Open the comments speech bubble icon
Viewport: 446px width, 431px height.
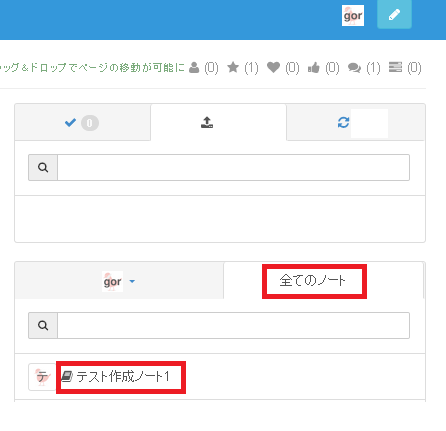pos(354,68)
